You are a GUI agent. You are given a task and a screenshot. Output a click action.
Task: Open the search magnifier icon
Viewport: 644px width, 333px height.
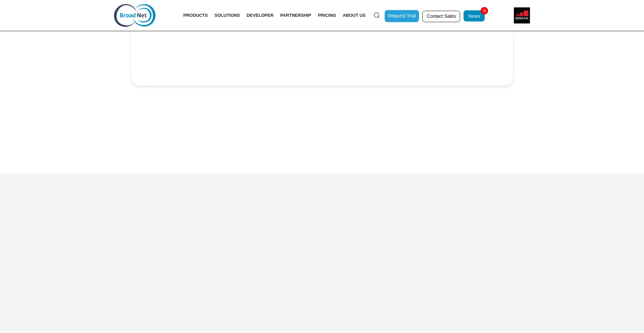pyautogui.click(x=377, y=15)
